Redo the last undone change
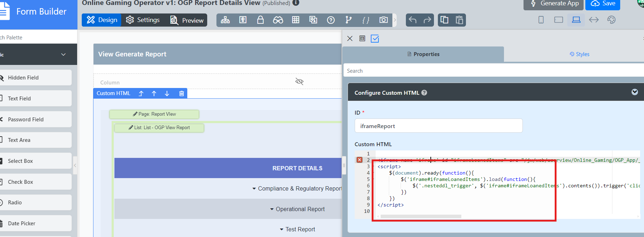 click(x=427, y=20)
